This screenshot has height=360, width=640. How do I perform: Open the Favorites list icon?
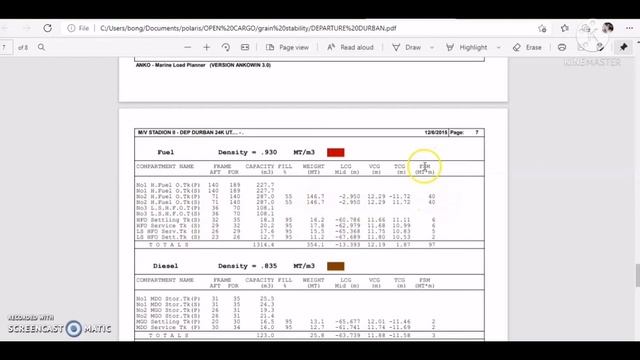565,28
